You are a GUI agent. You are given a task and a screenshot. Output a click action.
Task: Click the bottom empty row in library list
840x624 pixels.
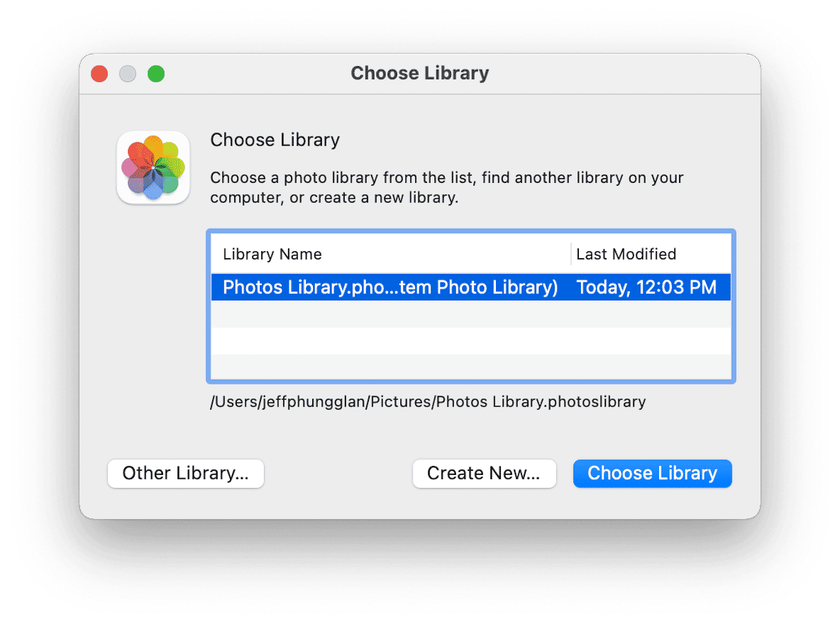pos(470,367)
